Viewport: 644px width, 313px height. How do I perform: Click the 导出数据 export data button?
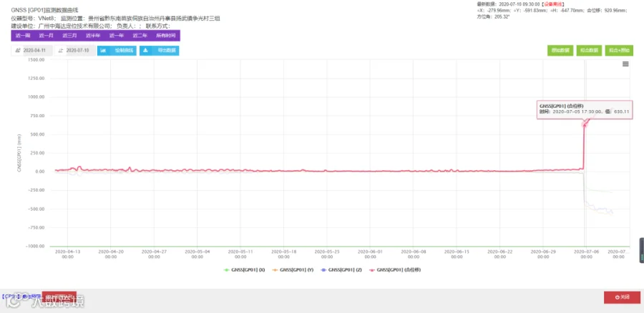click(x=160, y=51)
